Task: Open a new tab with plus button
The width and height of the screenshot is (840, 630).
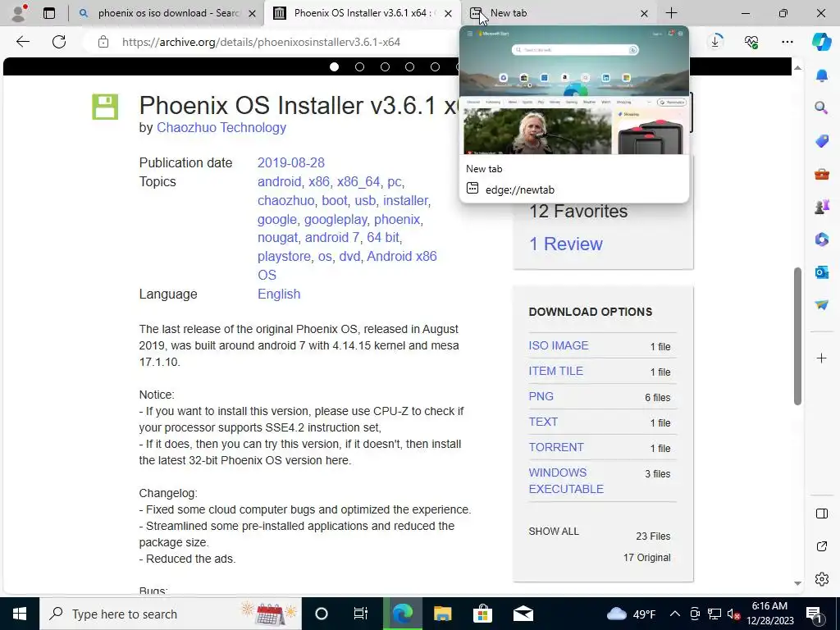Action: tap(671, 13)
